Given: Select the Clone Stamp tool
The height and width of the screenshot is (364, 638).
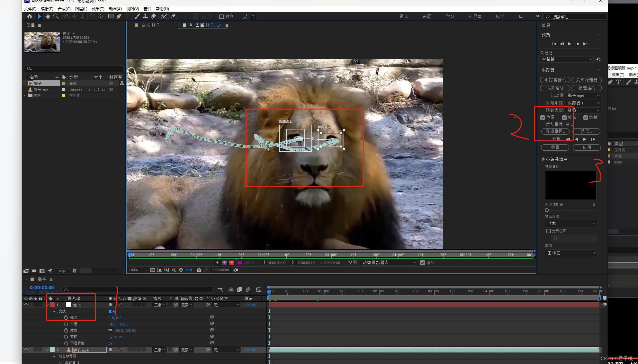Looking at the screenshot, I should (x=145, y=16).
